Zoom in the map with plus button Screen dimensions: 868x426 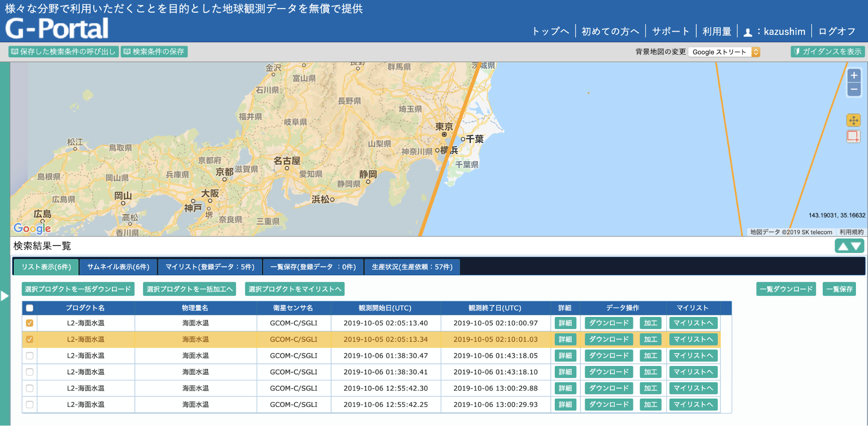pyautogui.click(x=854, y=76)
